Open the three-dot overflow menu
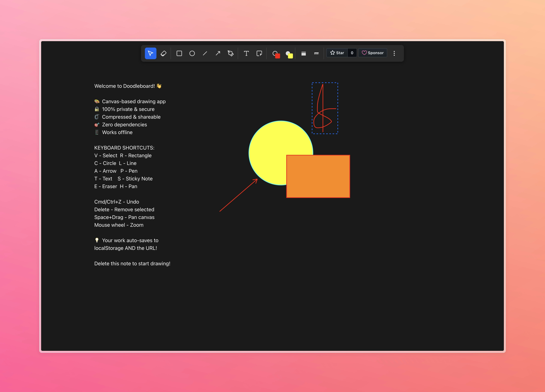The height and width of the screenshot is (392, 545). pyautogui.click(x=394, y=53)
